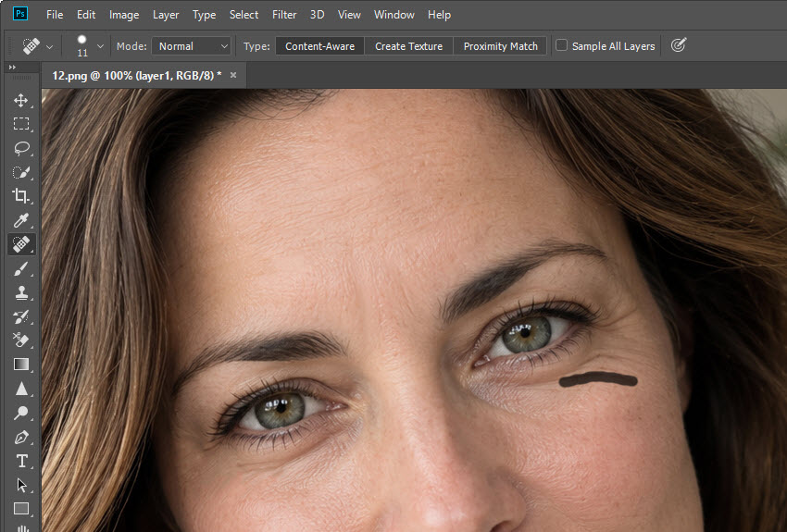Click the brush size 11 preview

click(x=81, y=45)
